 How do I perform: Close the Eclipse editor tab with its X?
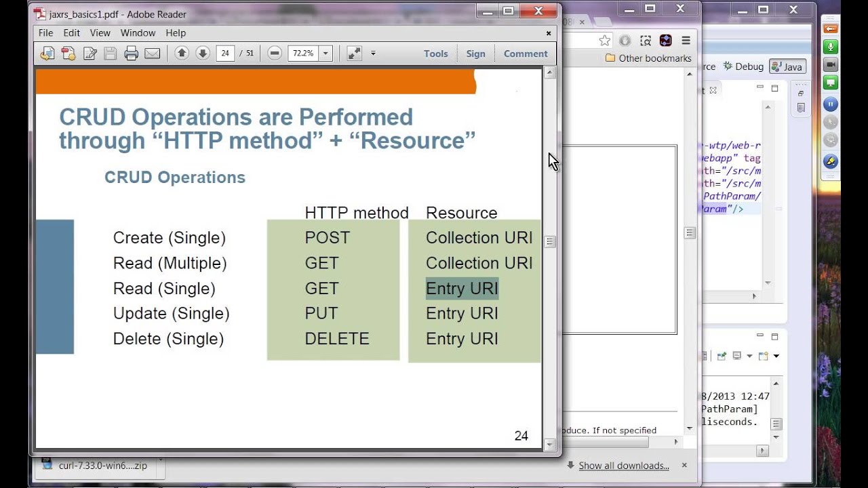coord(712,90)
